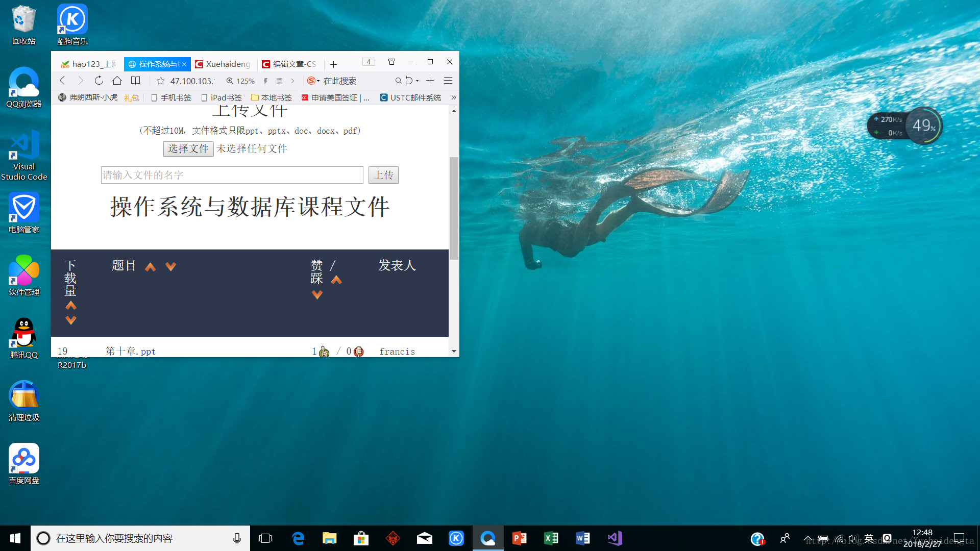The height and width of the screenshot is (551, 980).
Task: Open the Visual Studio Code desktop shortcut
Action: click(x=24, y=155)
